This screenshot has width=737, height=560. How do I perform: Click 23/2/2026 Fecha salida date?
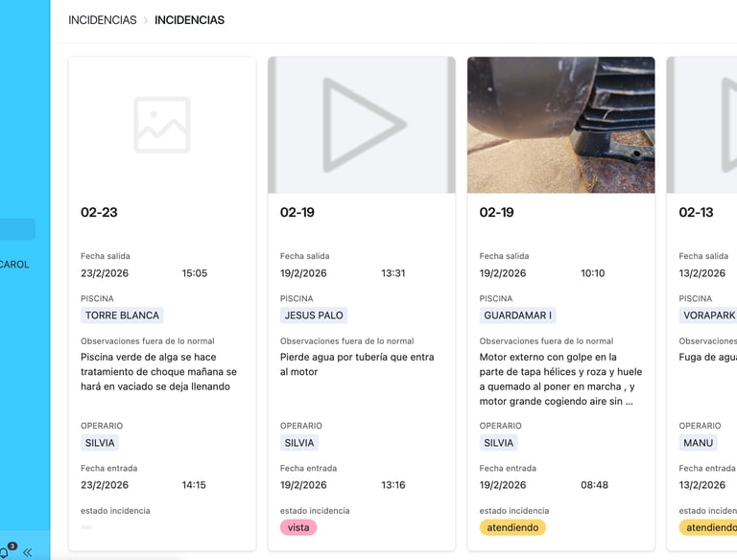(x=105, y=273)
